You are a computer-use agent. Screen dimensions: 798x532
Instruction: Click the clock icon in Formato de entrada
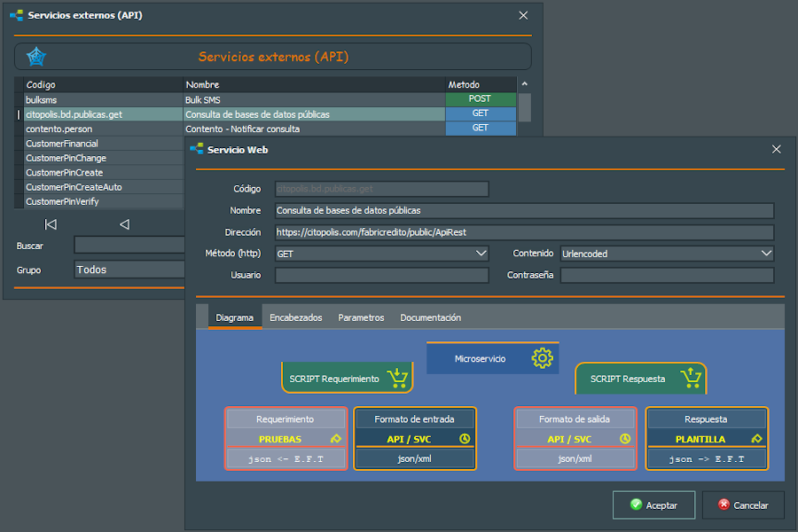(464, 439)
